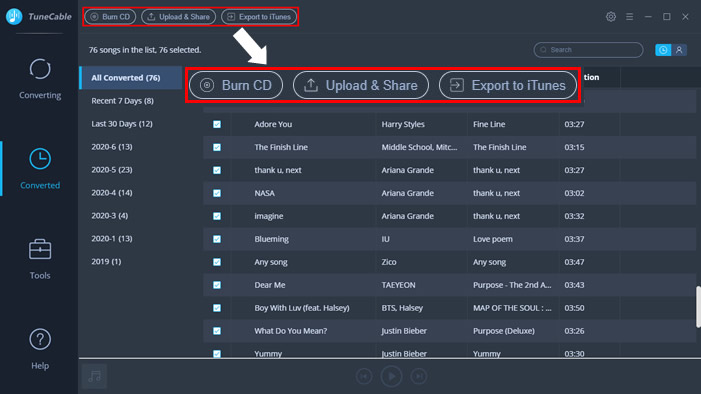The image size is (701, 394).
Task: Skip to the next track
Action: [x=419, y=377]
